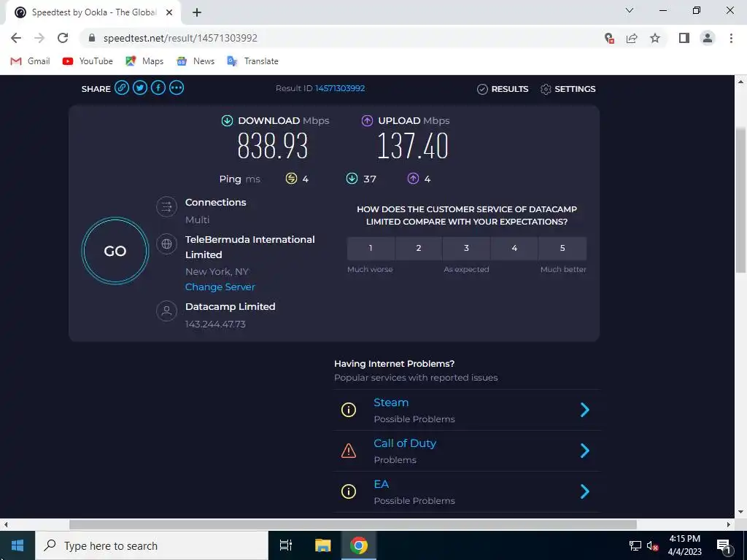Open the notification center on taskbar

[724, 545]
